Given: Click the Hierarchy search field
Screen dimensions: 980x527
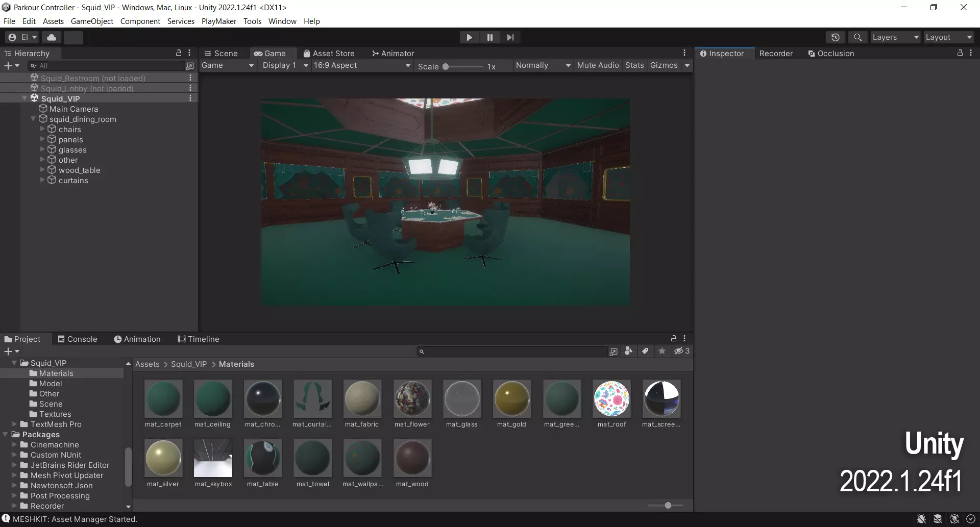Looking at the screenshot, I should click(x=106, y=66).
